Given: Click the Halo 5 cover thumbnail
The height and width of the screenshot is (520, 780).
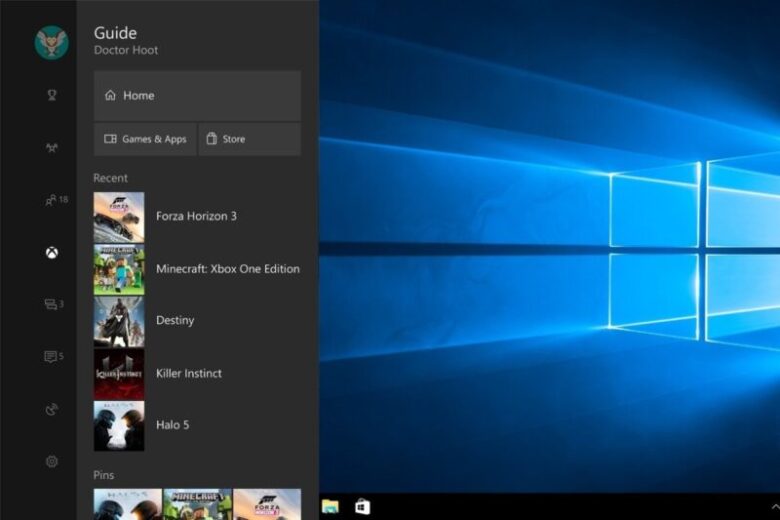Looking at the screenshot, I should point(119,426).
